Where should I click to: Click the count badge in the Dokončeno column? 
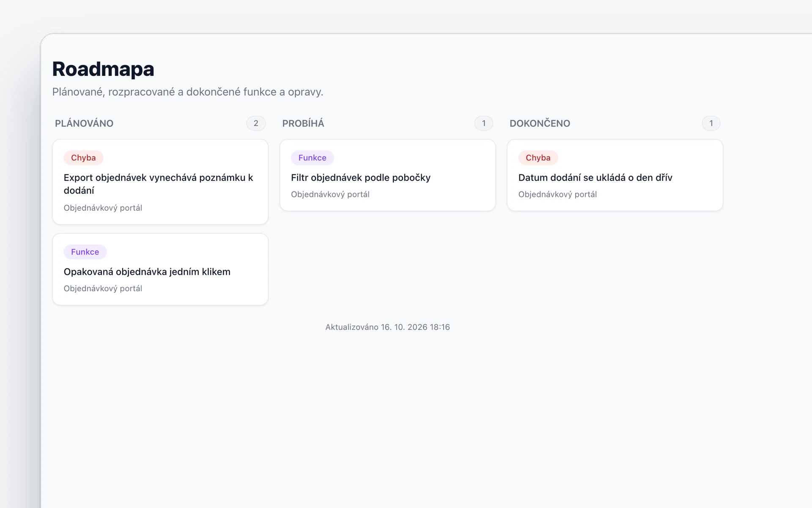pos(711,123)
